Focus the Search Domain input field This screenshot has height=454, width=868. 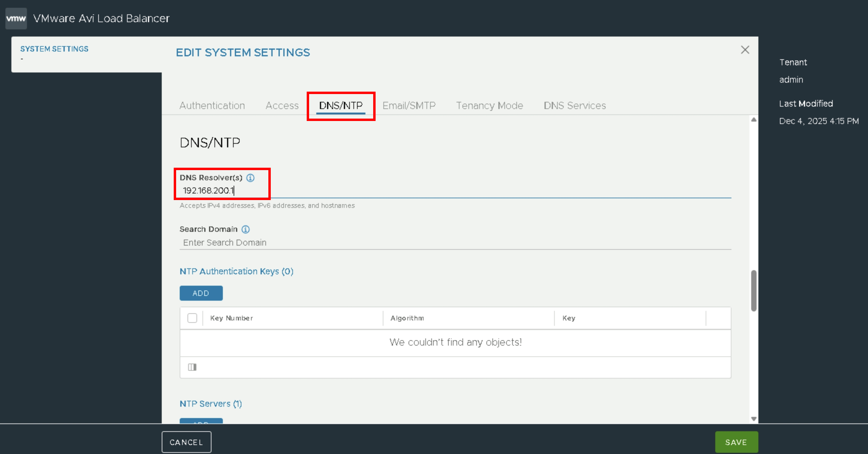(455, 243)
